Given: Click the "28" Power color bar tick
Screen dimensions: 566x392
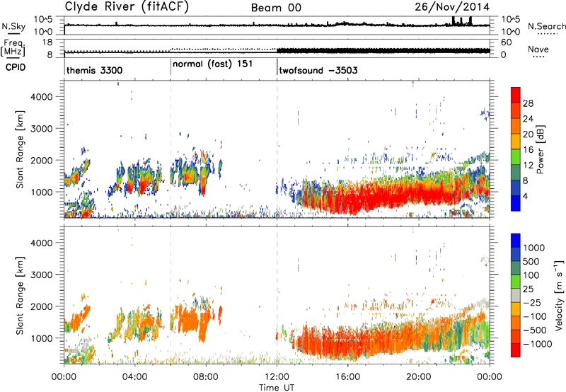Looking at the screenshot, I should point(528,103).
